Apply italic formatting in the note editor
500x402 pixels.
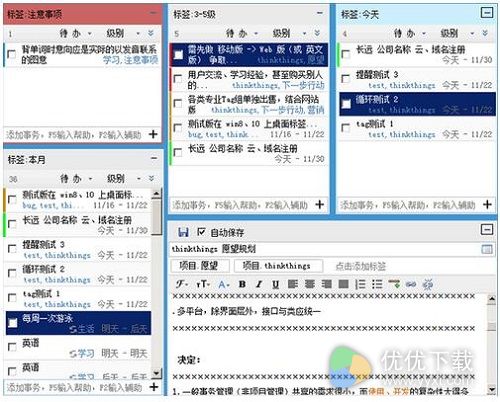coord(259,284)
